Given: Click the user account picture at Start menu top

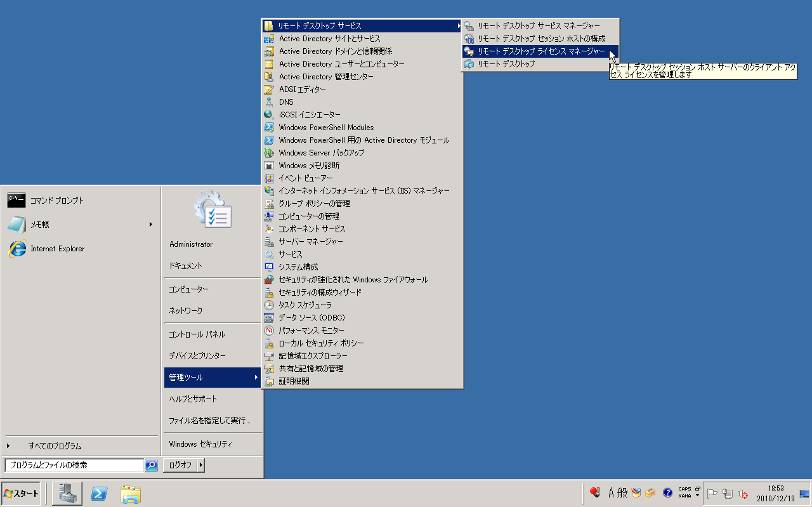Looking at the screenshot, I should coord(213,209).
